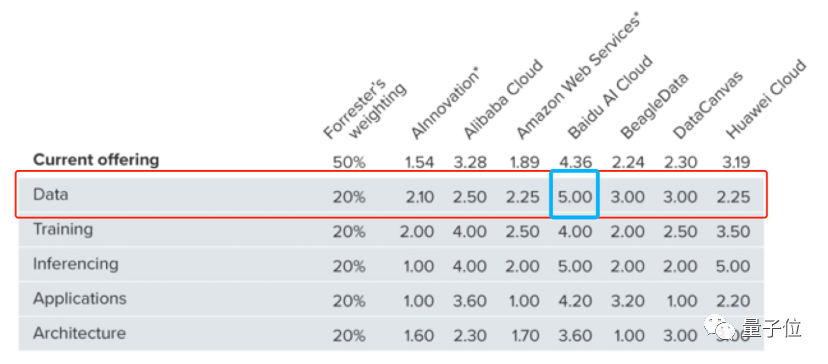The image size is (828, 364).
Task: Select the Inferencing row label
Action: tap(76, 264)
